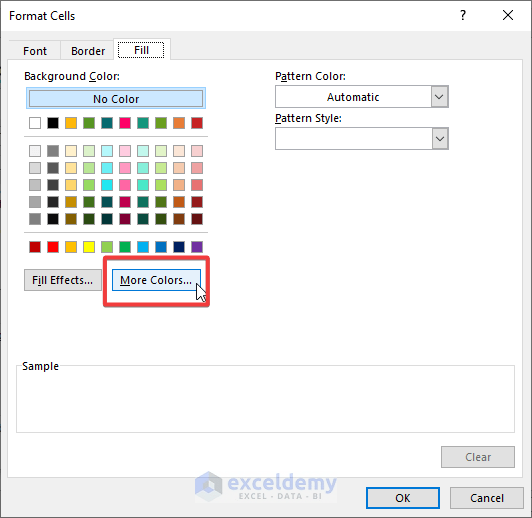Pick the black swatch in top row
Image resolution: width=532 pixels, height=518 pixels.
tap(53, 123)
